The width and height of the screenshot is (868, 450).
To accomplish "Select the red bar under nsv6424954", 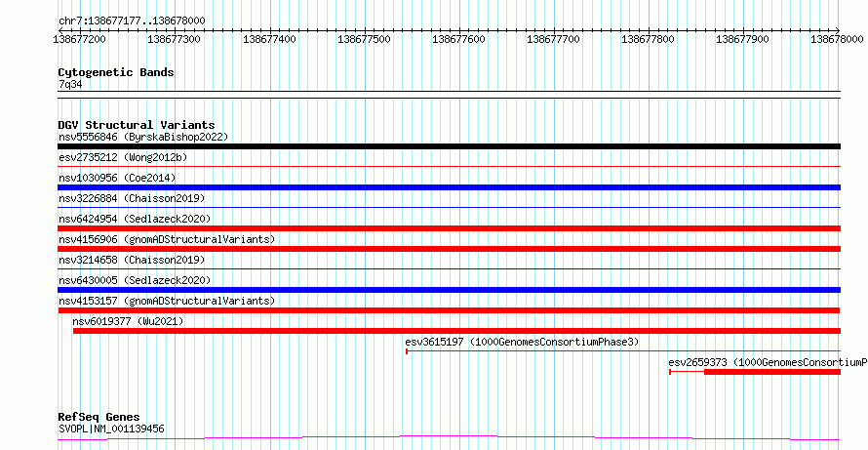I will click(449, 228).
